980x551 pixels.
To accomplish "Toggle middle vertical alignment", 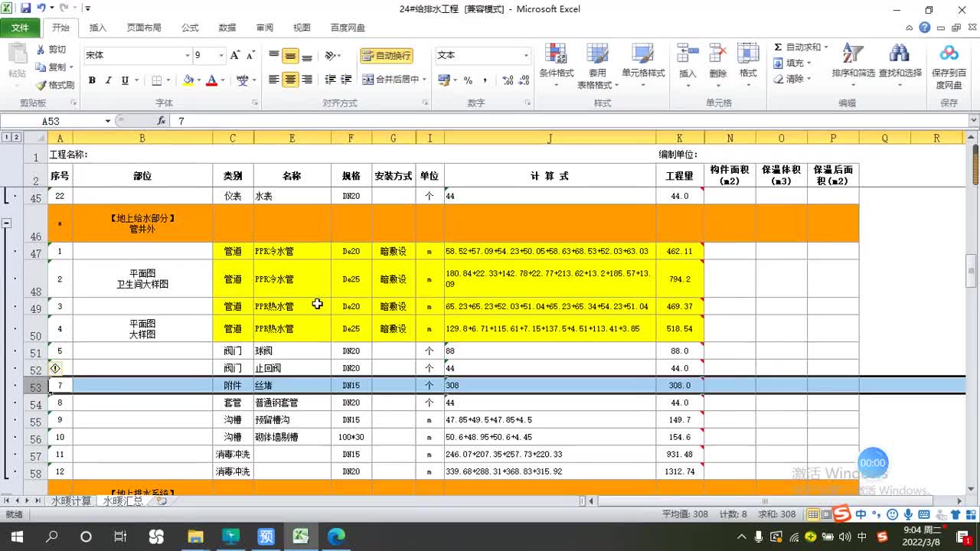I will (x=290, y=55).
